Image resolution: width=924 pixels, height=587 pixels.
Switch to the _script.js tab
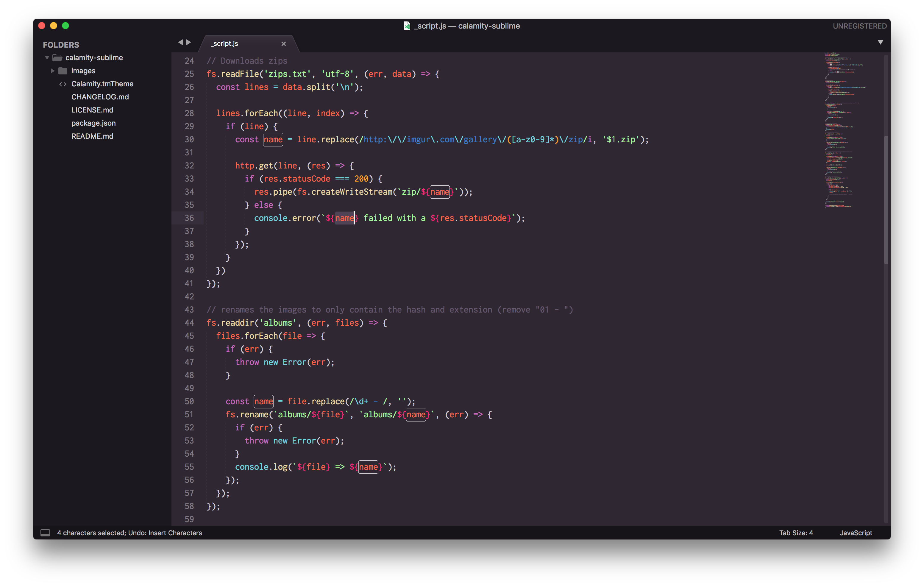tap(224, 43)
